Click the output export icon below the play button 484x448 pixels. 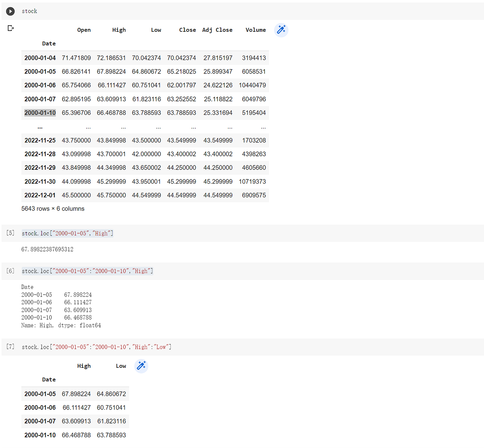(x=11, y=28)
